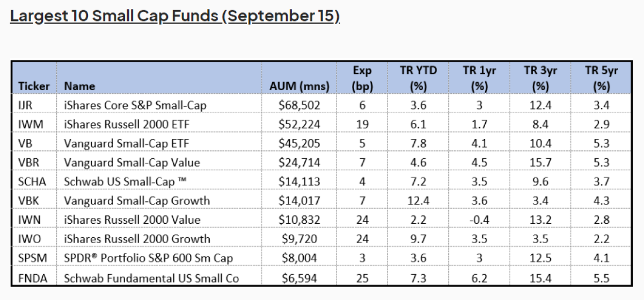Click the 'Largest 10 Small Cap Funds' heading
The width and height of the screenshot is (644, 300).
coord(175,16)
